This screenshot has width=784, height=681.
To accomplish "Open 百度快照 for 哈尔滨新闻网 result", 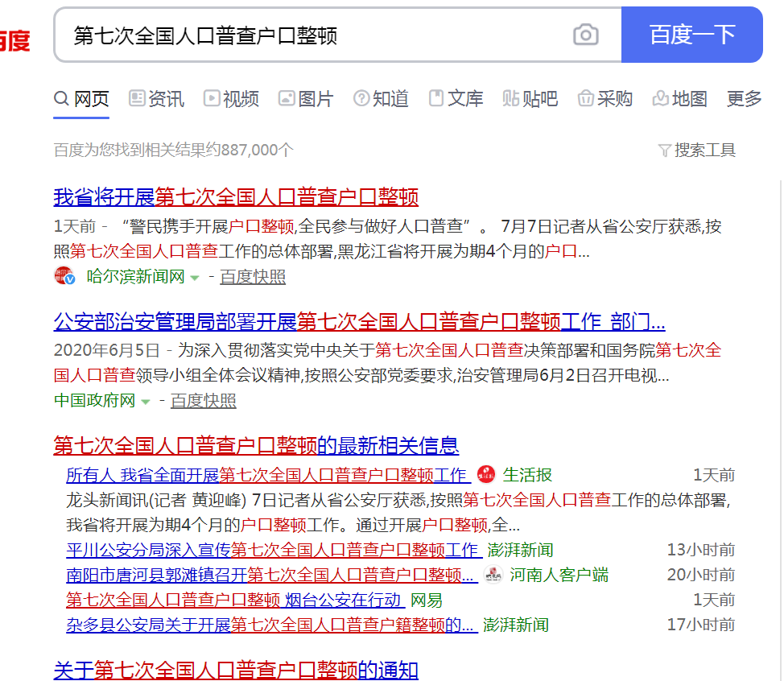I will 253,276.
